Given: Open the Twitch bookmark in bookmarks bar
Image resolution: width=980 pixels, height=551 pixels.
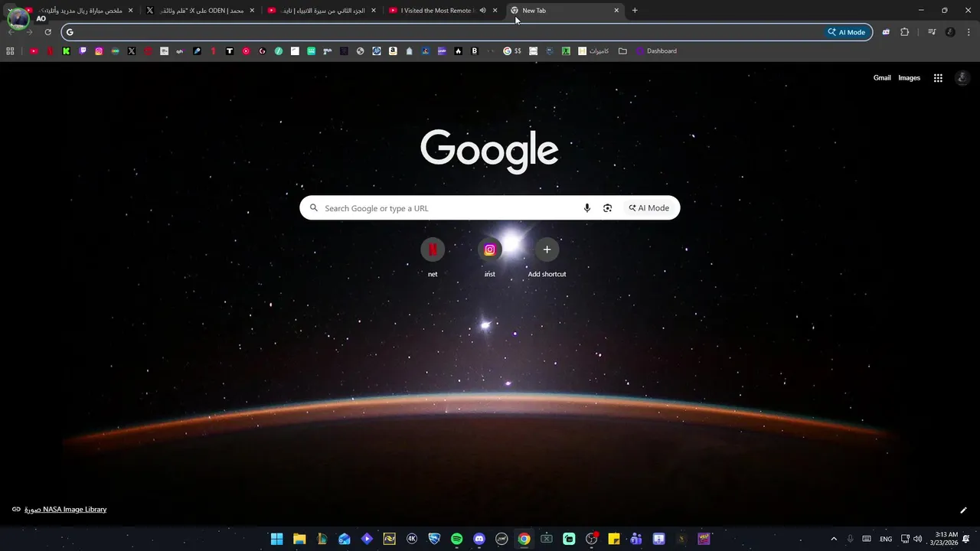Looking at the screenshot, I should [x=83, y=51].
